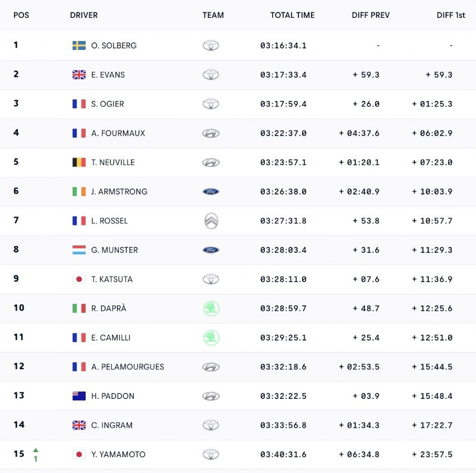Sort by the POS column header
Viewport: 476px width, 473px height.
point(21,15)
